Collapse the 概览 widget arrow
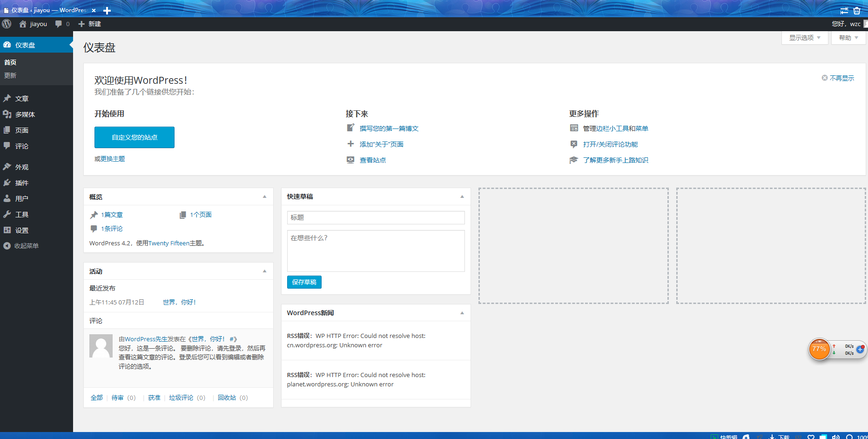868x439 pixels. (264, 196)
